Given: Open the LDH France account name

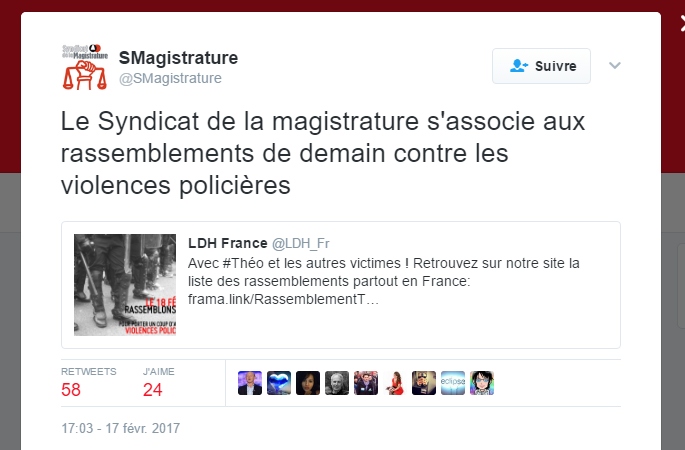Looking at the screenshot, I should pyautogui.click(x=228, y=243).
